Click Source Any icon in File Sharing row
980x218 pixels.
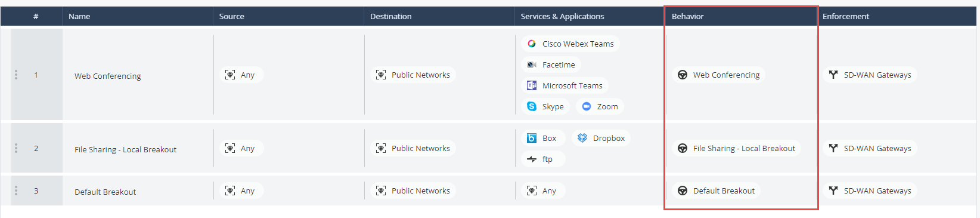230,148
